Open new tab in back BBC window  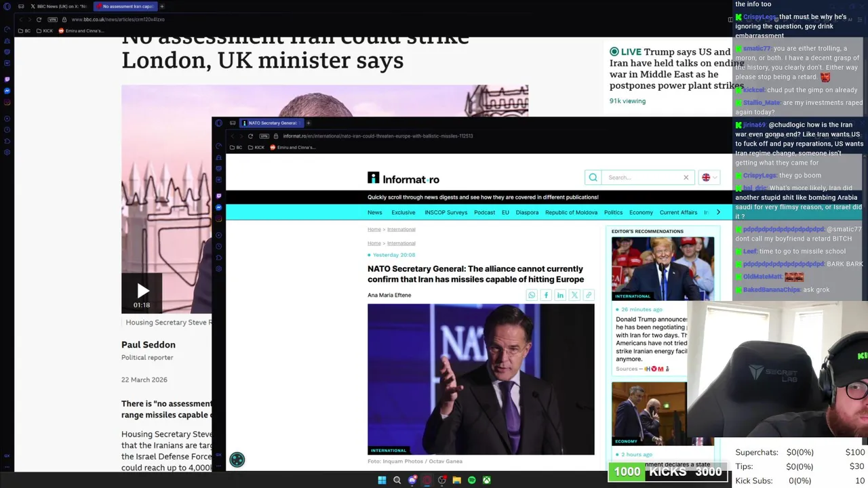pos(162,6)
